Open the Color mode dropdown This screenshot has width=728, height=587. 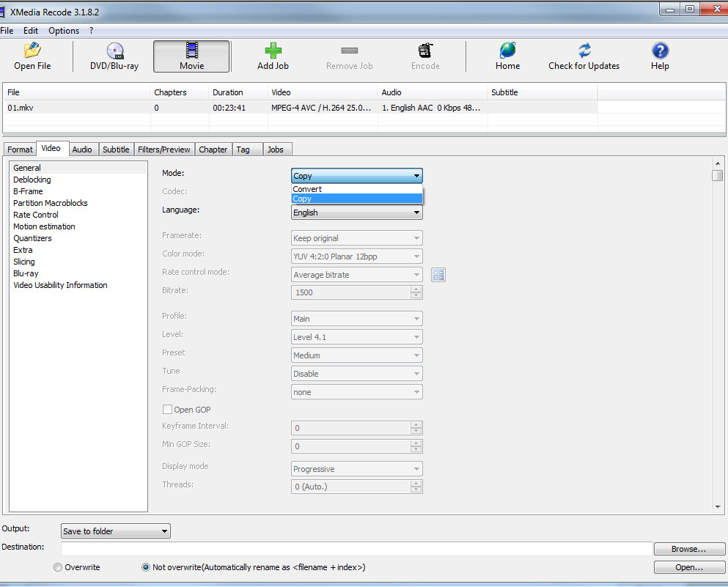[x=356, y=256]
